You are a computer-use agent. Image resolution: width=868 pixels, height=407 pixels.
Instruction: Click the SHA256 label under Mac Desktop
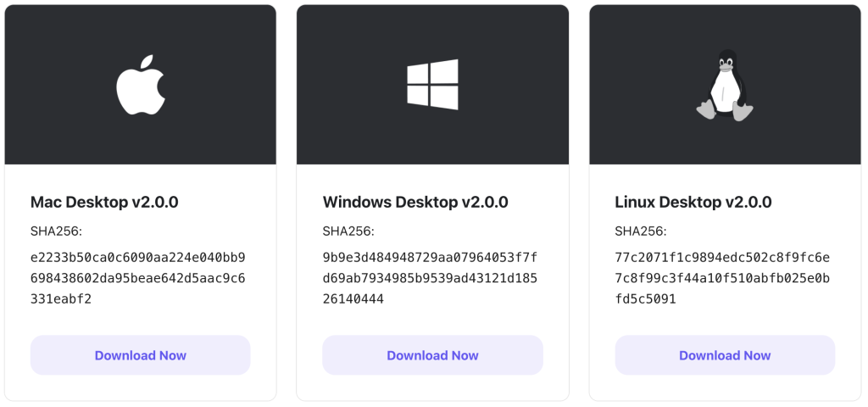[56, 231]
